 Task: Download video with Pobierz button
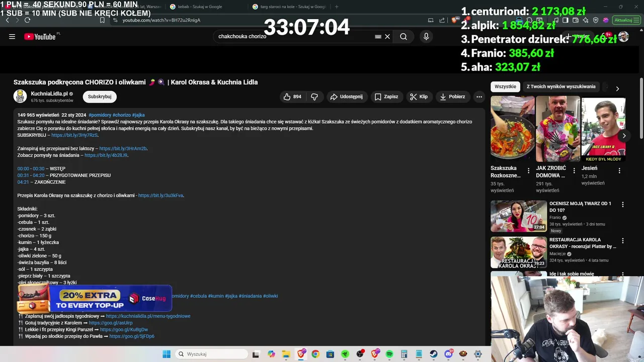click(x=452, y=97)
